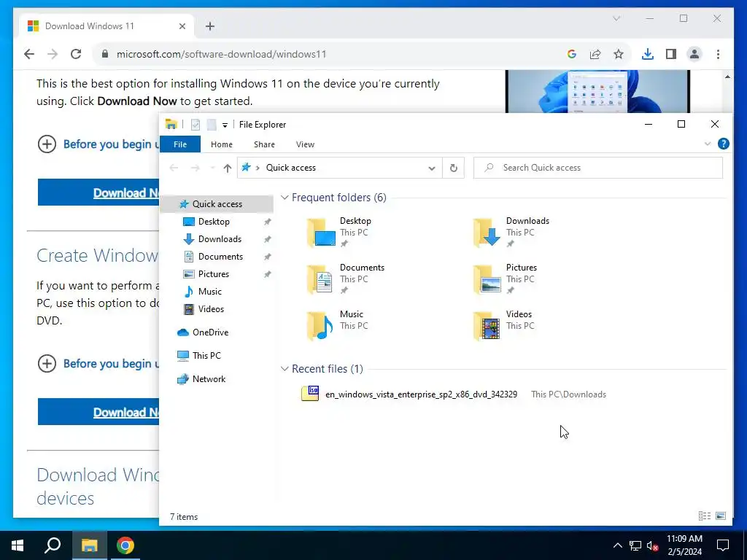
Task: Switch to details view in status bar
Action: (x=705, y=516)
